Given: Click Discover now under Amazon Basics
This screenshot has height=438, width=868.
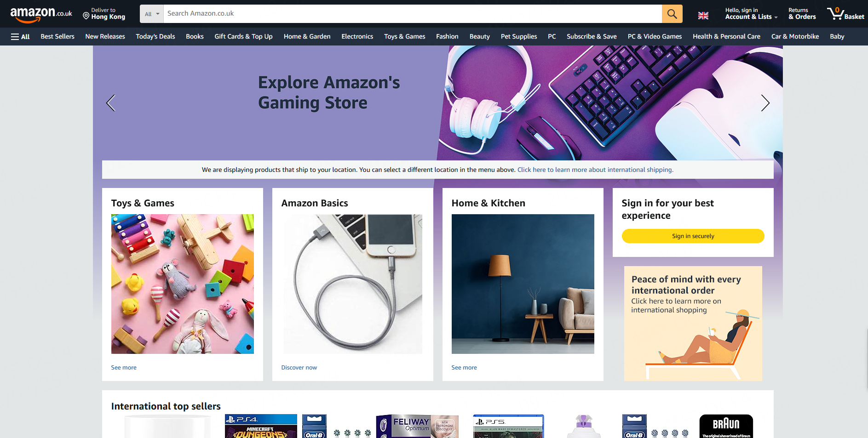Looking at the screenshot, I should [299, 367].
